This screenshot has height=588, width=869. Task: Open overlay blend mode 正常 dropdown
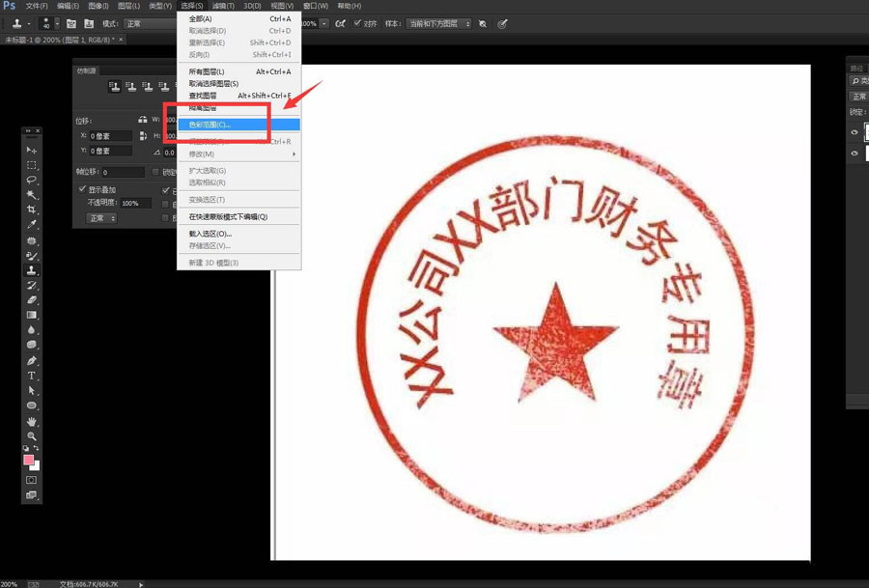(101, 218)
